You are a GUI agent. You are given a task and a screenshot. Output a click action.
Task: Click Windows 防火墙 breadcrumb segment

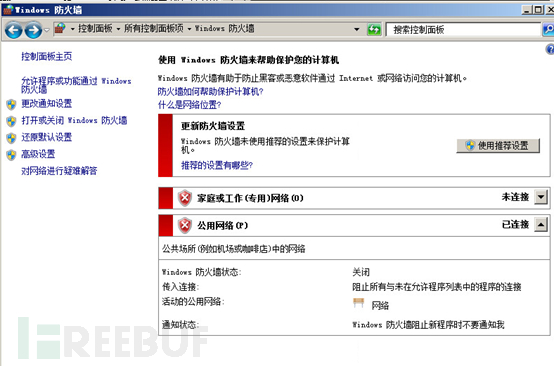click(224, 29)
